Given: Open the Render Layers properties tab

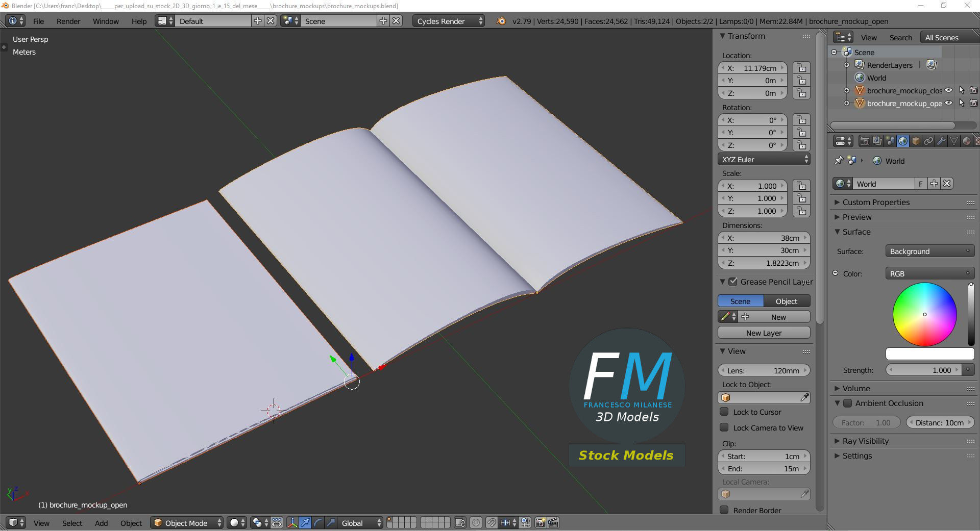Looking at the screenshot, I should point(877,141).
